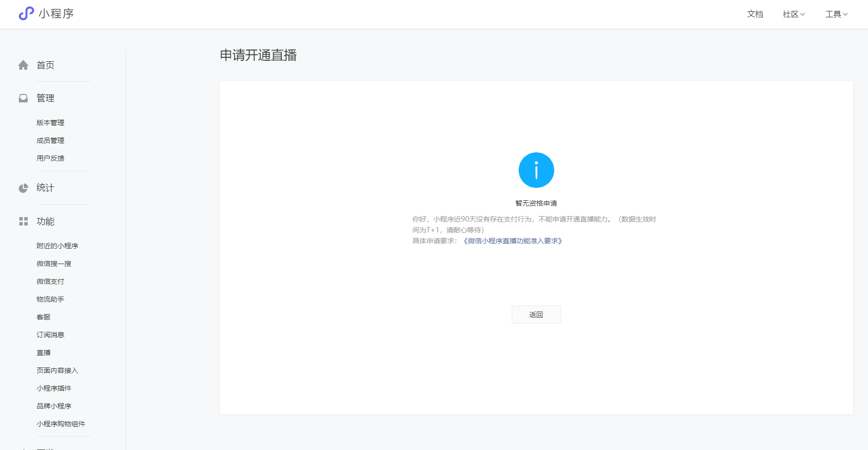This screenshot has height=450, width=868.
Task: Select 用户反馈 in the sidebar
Action: [x=50, y=158]
